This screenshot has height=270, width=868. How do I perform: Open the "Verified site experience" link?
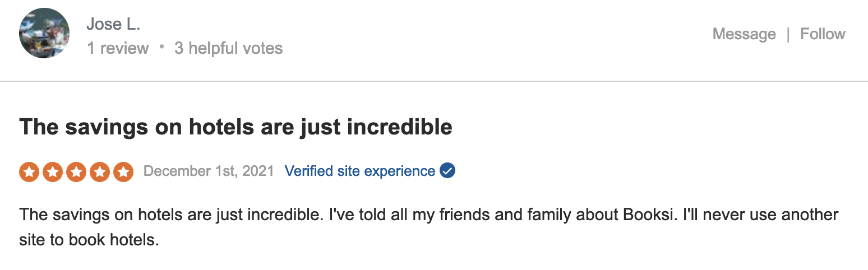pyautogui.click(x=360, y=171)
